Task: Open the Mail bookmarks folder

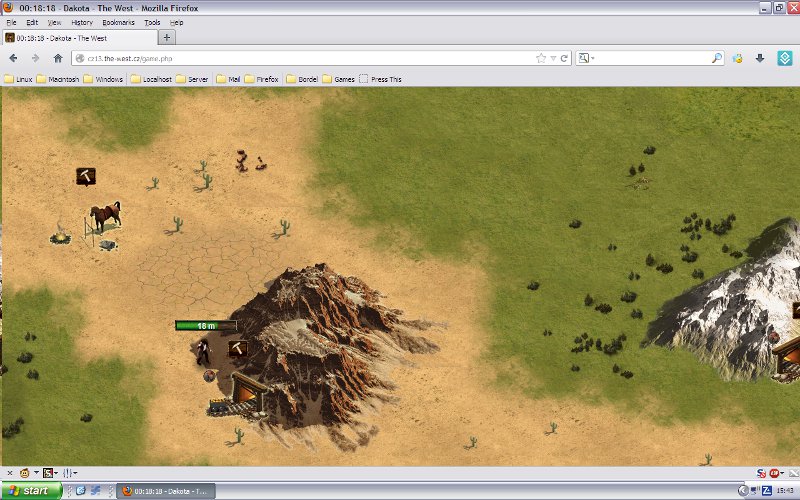Action: pyautogui.click(x=228, y=79)
